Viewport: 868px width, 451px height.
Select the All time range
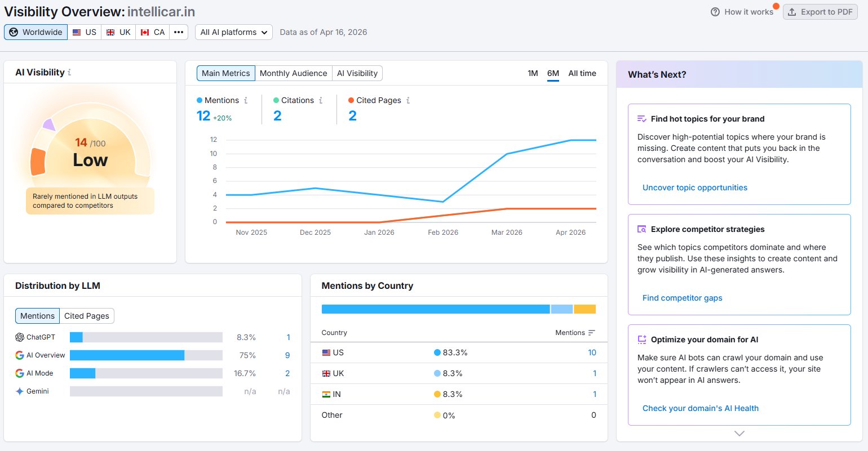pyautogui.click(x=582, y=73)
